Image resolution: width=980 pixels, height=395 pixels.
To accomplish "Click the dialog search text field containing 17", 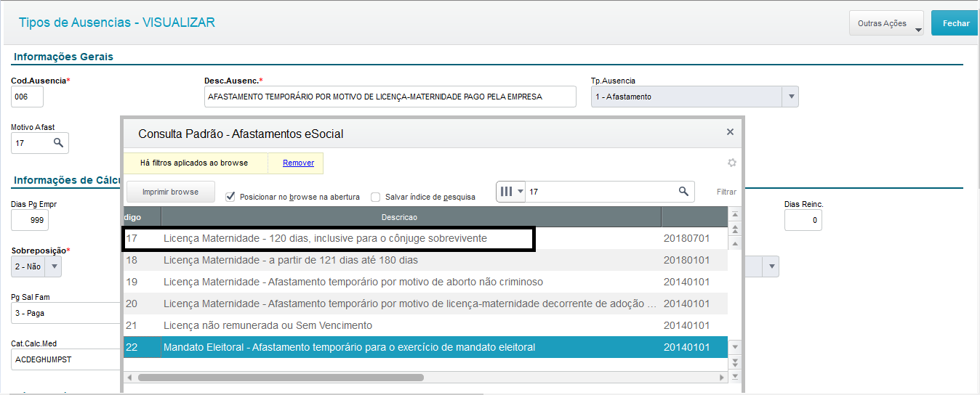I will tap(600, 192).
